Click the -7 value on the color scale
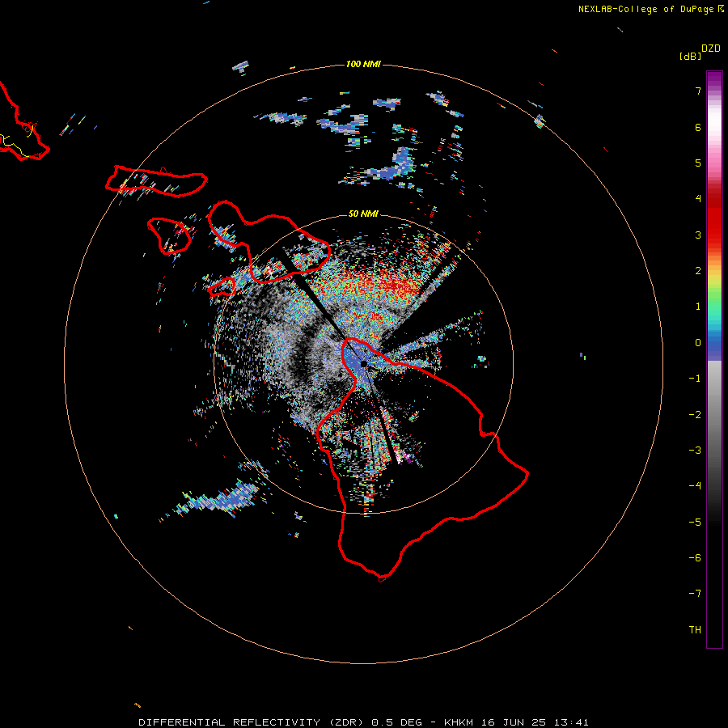Image resolution: width=728 pixels, height=728 pixels. click(695, 594)
